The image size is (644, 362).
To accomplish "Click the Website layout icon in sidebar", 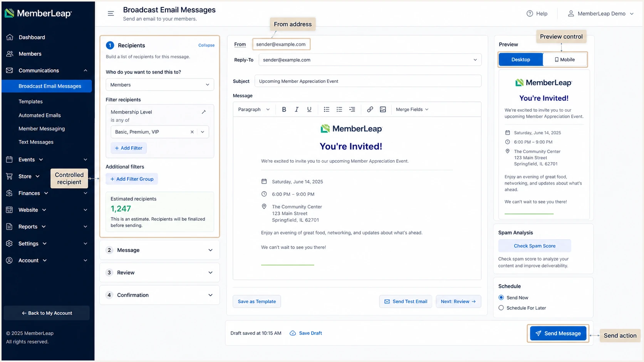I will 10,210.
